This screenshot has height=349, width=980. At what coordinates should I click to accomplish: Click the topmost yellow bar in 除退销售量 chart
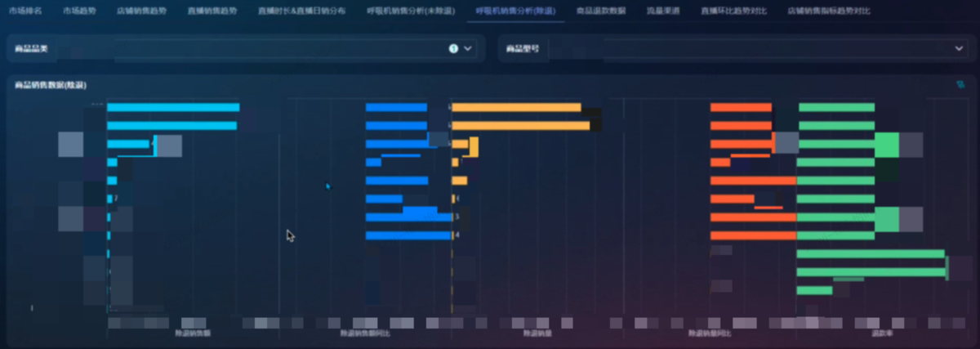point(516,107)
